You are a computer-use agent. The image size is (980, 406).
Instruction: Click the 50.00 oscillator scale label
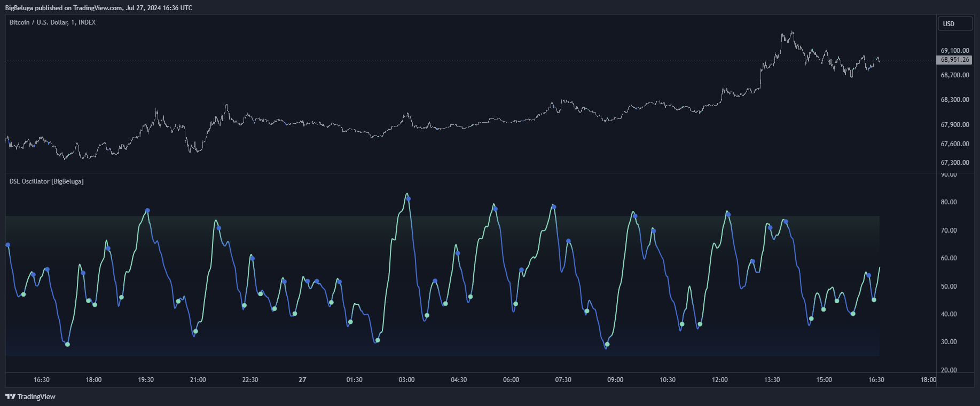(x=949, y=286)
